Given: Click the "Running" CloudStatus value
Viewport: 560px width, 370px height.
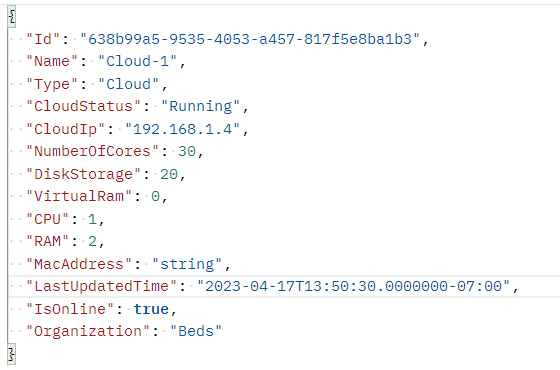Looking at the screenshot, I should coord(200,106).
